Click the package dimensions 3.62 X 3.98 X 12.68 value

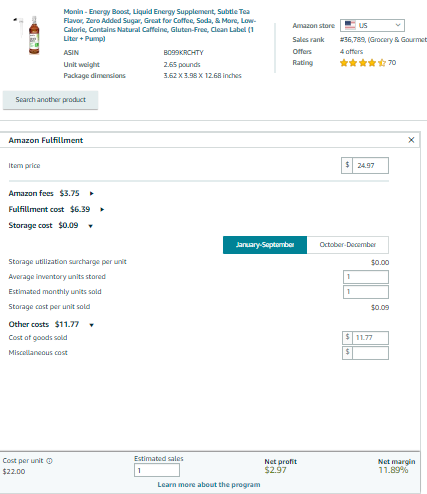click(202, 76)
